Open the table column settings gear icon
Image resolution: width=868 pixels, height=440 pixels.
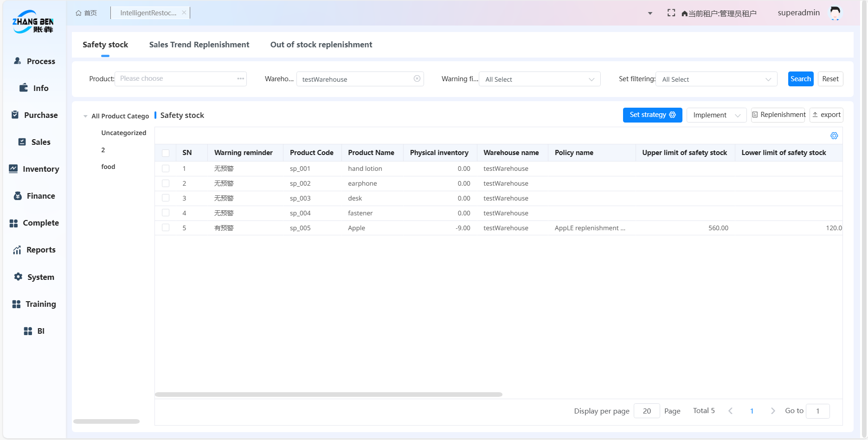point(834,136)
